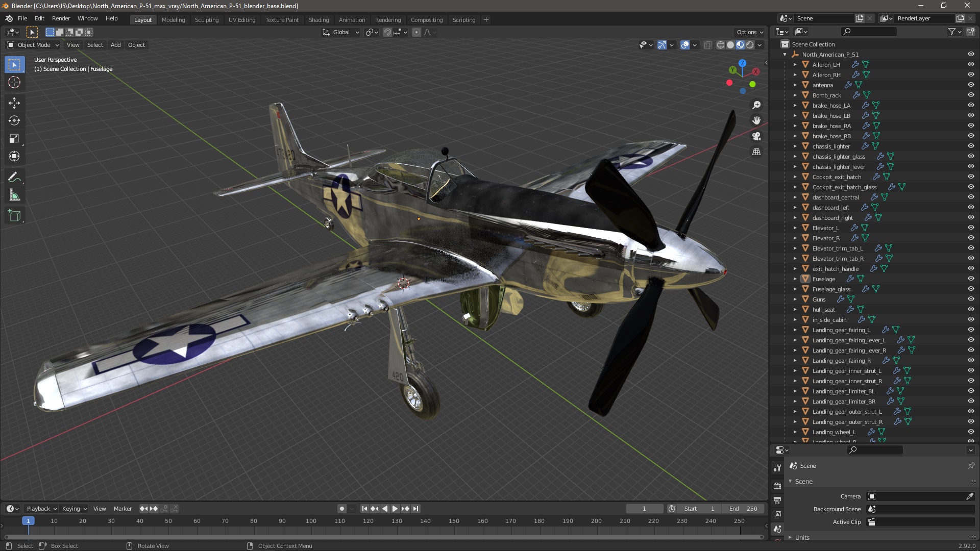Image resolution: width=980 pixels, height=551 pixels.
Task: Open the Options dropdown
Action: [x=750, y=32]
